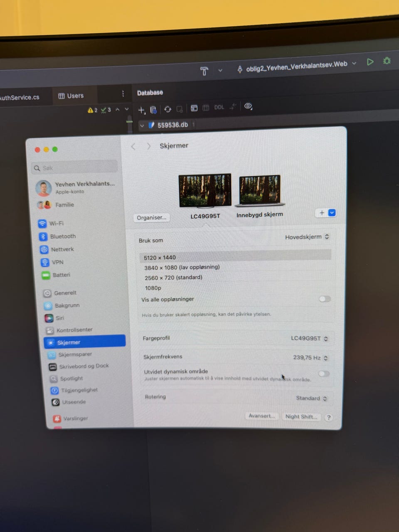Open Bakgrunn settings in sidebar
Screen dimensions: 399x532
coord(62,305)
